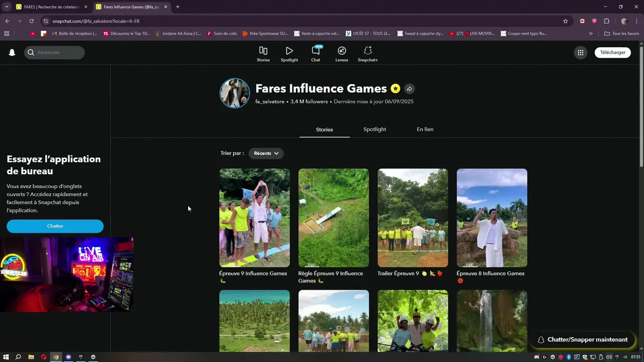This screenshot has height=362, width=644.
Task: Open Épreuve 9 Influence Games story thumbnail
Action: 255,218
